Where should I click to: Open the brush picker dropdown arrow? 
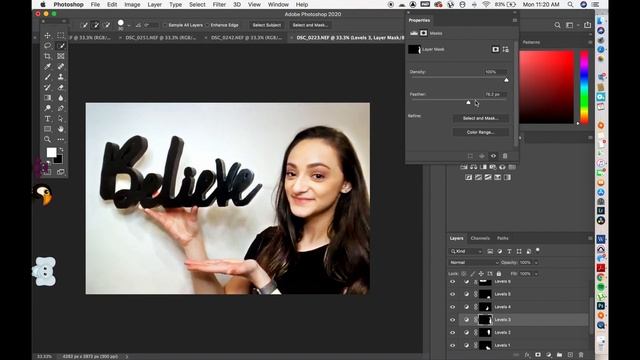pyautogui.click(x=129, y=25)
